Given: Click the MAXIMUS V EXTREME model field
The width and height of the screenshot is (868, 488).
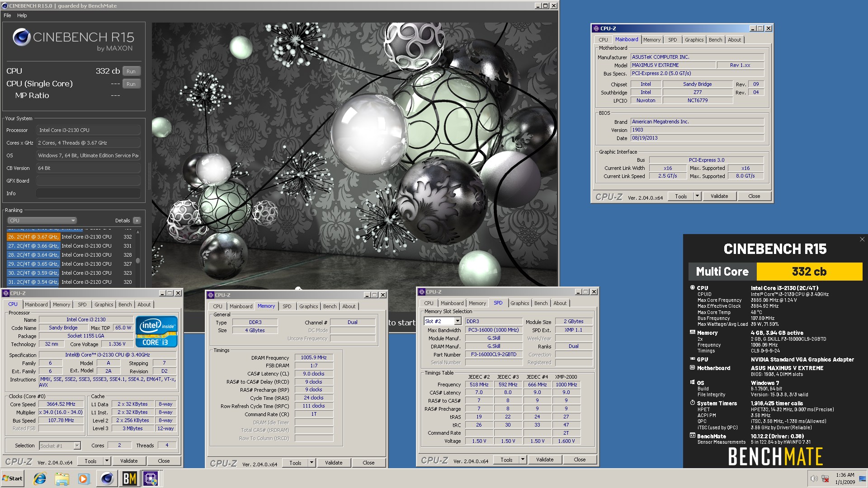Looking at the screenshot, I should point(673,65).
